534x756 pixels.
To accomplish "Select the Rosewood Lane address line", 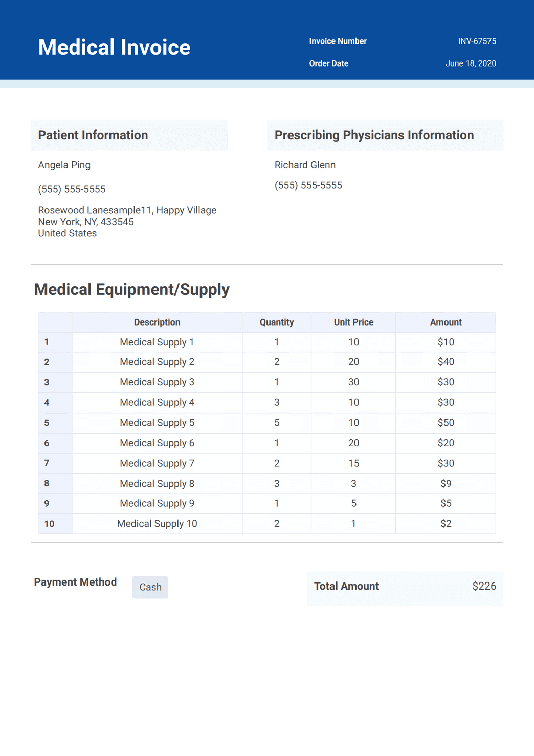I will 127,210.
